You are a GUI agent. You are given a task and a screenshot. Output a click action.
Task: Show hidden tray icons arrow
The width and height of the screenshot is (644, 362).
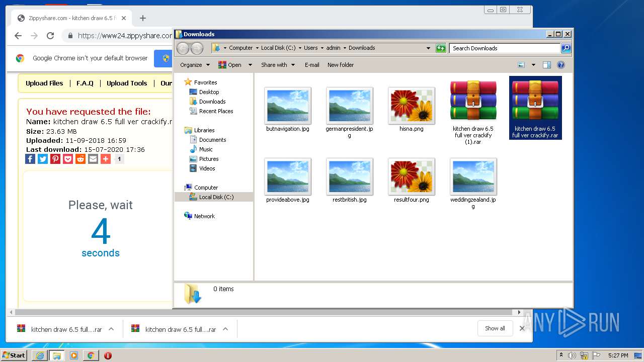[561, 355]
